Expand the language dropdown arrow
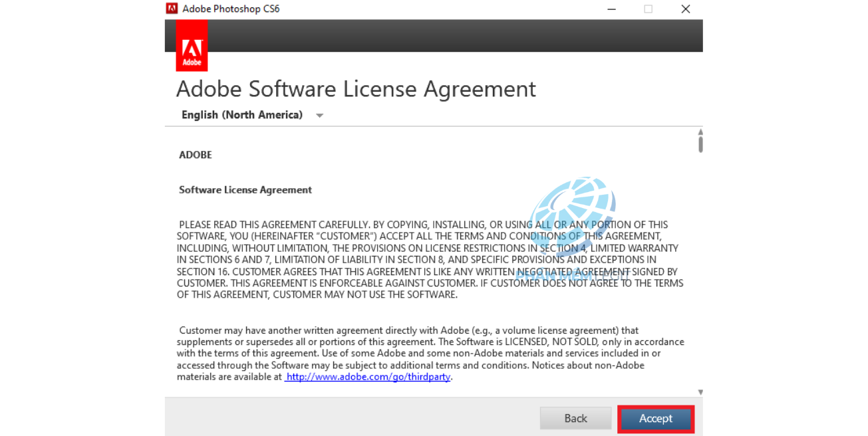The width and height of the screenshot is (868, 436). 319,116
